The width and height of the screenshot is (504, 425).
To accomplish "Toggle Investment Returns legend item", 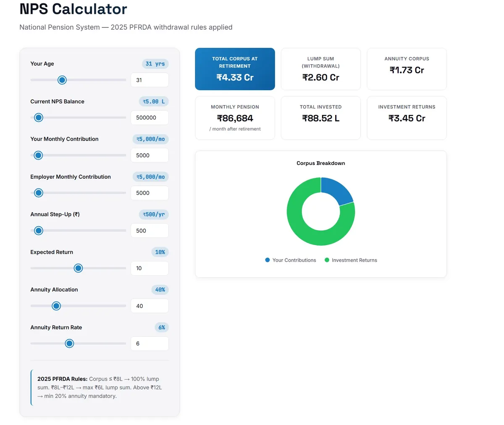I will 351,261.
